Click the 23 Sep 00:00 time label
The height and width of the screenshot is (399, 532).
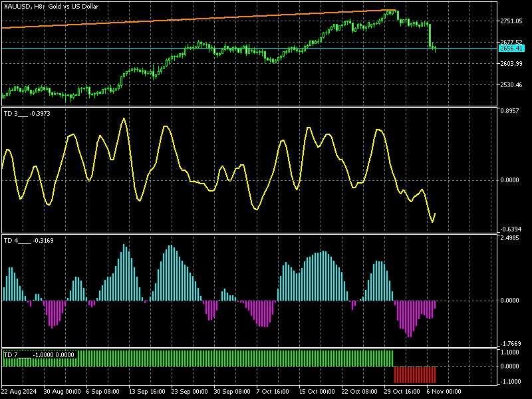pyautogui.click(x=190, y=392)
